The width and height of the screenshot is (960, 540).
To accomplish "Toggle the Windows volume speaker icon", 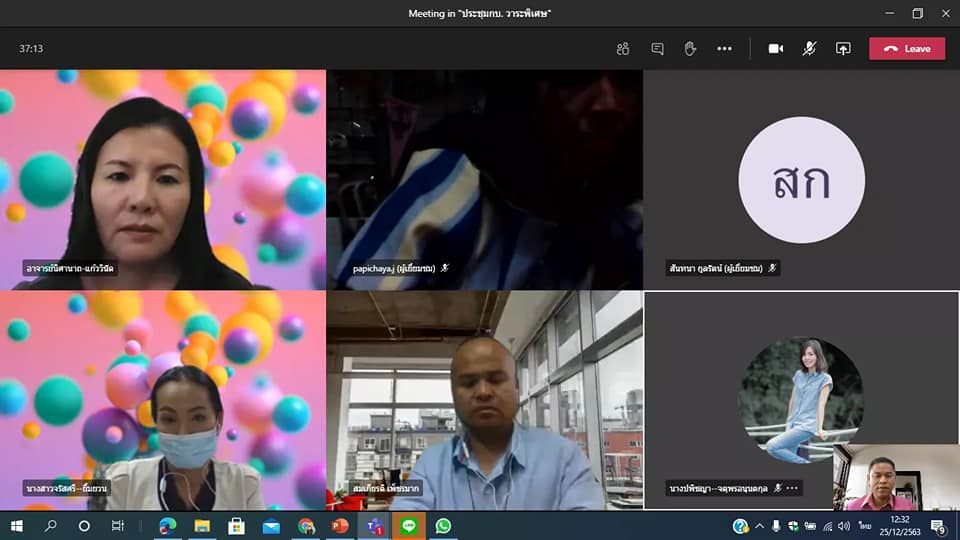I will tap(842, 525).
